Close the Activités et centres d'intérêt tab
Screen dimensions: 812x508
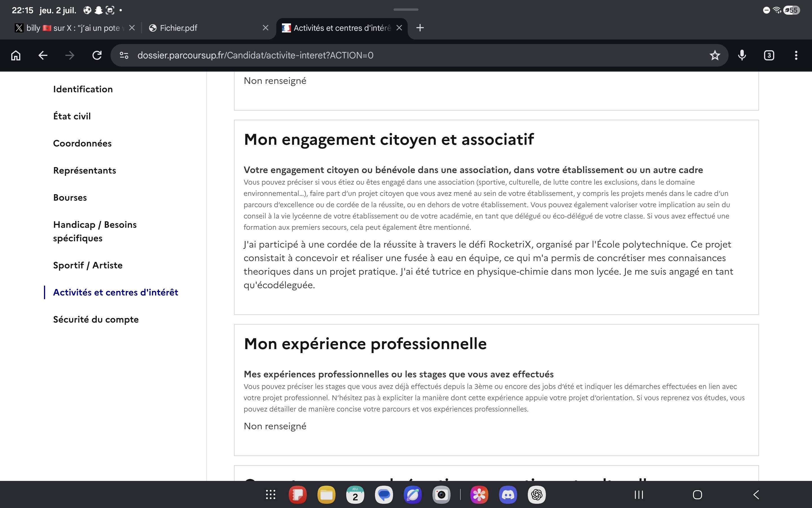pyautogui.click(x=399, y=28)
